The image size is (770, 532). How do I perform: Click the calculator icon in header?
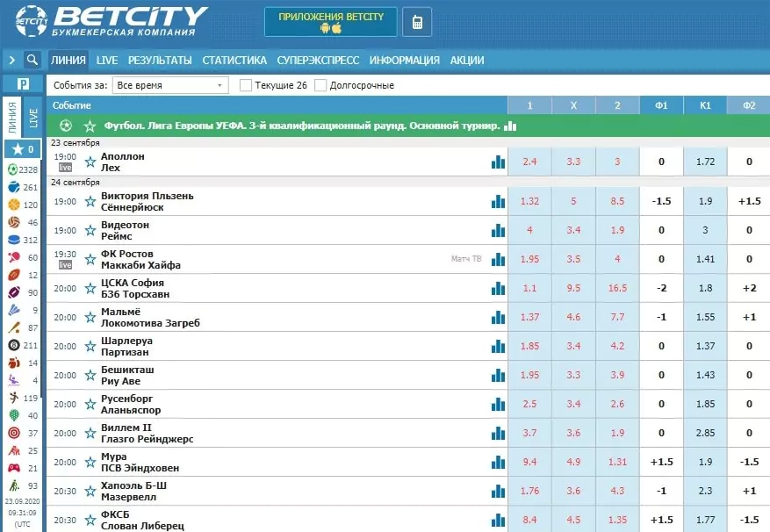(417, 22)
